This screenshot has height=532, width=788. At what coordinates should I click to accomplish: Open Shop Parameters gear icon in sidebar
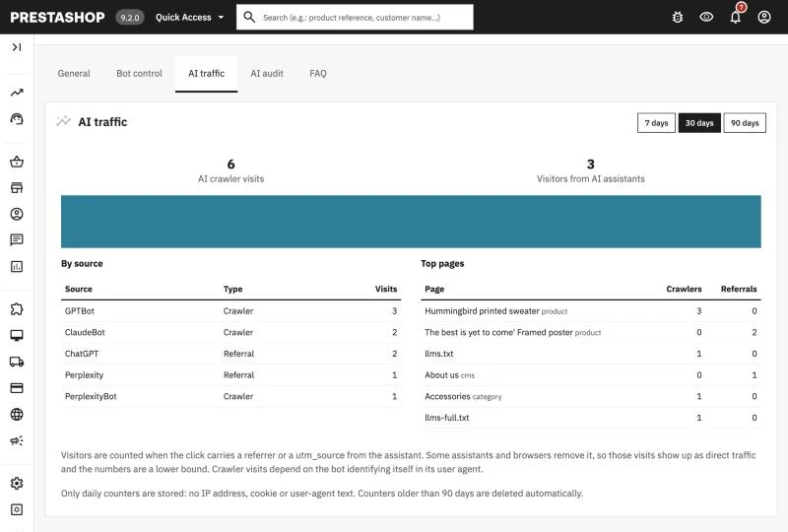(17, 483)
